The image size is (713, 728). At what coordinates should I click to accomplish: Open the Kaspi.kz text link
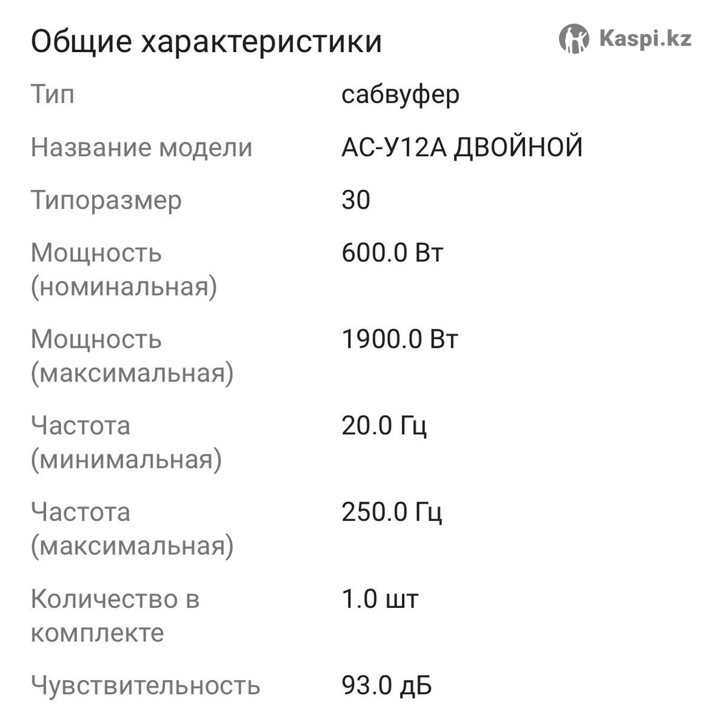pyautogui.click(x=645, y=39)
